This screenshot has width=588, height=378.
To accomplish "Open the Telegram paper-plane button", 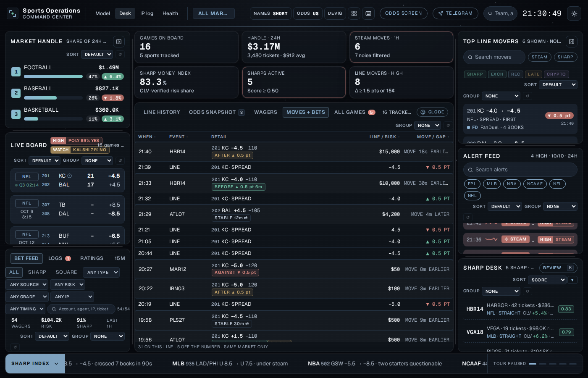I will coord(455,13).
